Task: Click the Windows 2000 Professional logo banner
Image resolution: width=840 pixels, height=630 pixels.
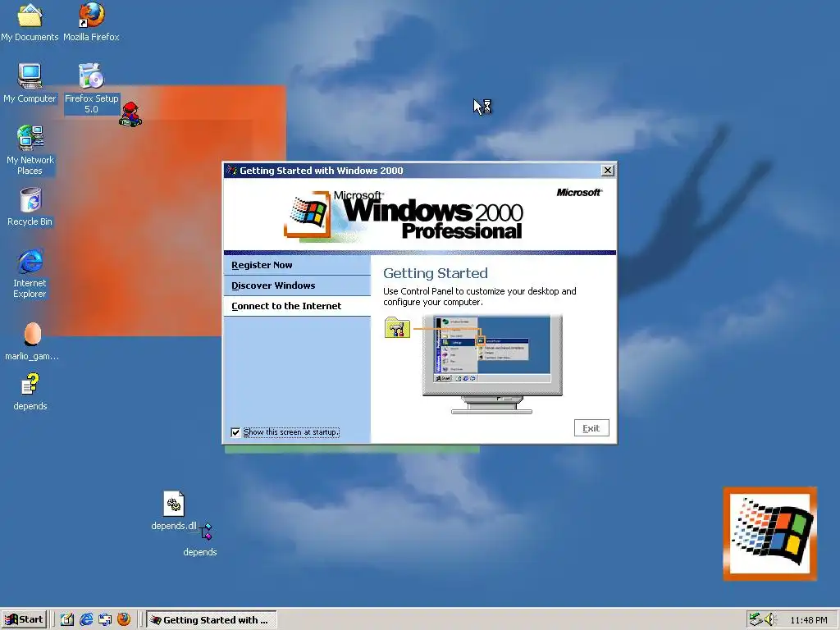Action: (x=404, y=215)
